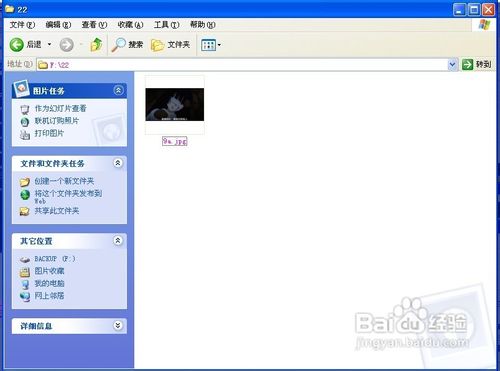This screenshot has height=371, width=500.
Task: Open the Search magnifier tool
Action: tap(127, 45)
